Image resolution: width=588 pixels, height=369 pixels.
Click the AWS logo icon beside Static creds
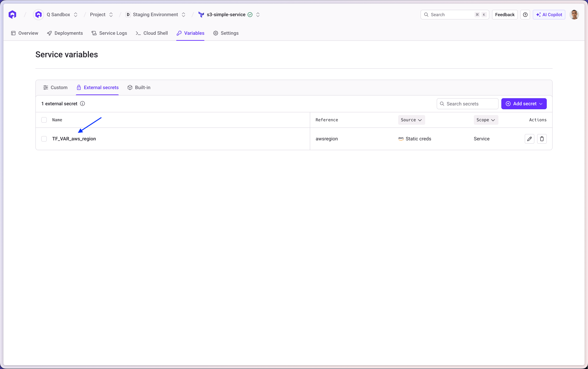(401, 139)
